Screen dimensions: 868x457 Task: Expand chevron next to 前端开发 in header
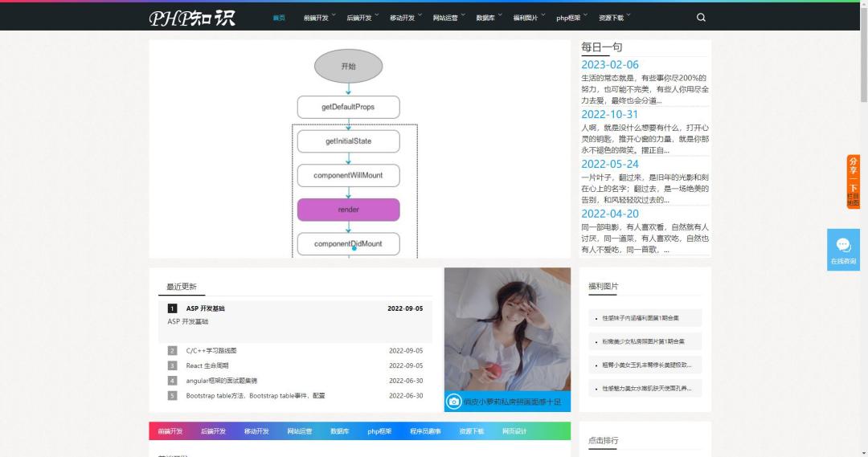coord(334,14)
